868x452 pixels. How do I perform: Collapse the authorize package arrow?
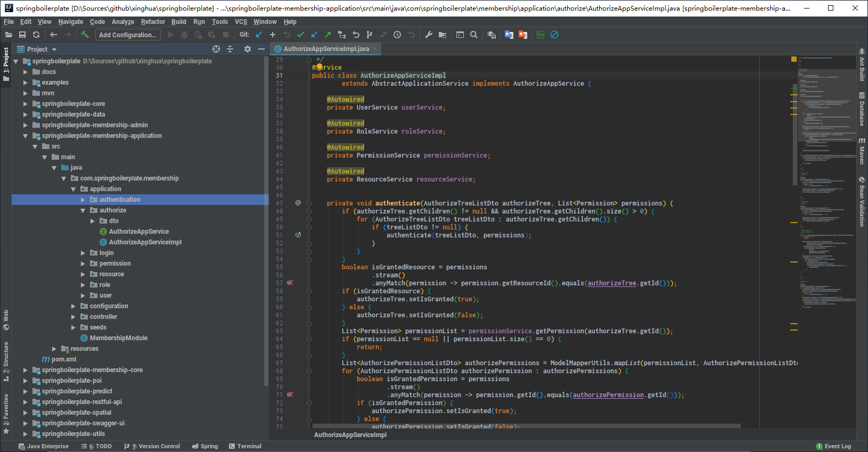[x=83, y=210]
